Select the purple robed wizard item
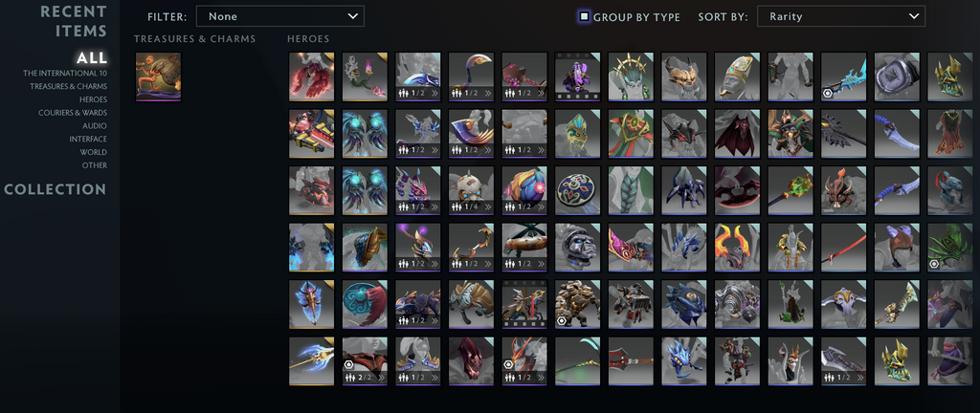 pos(577,76)
